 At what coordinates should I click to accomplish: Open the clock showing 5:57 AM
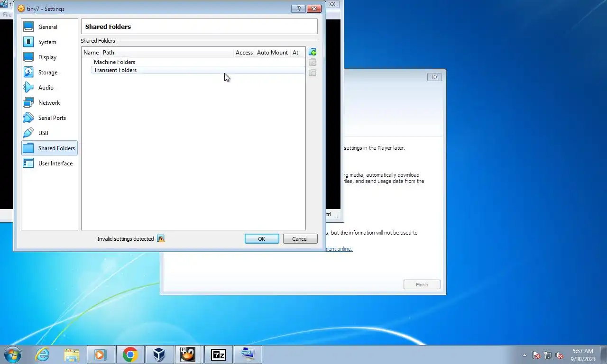(583, 355)
